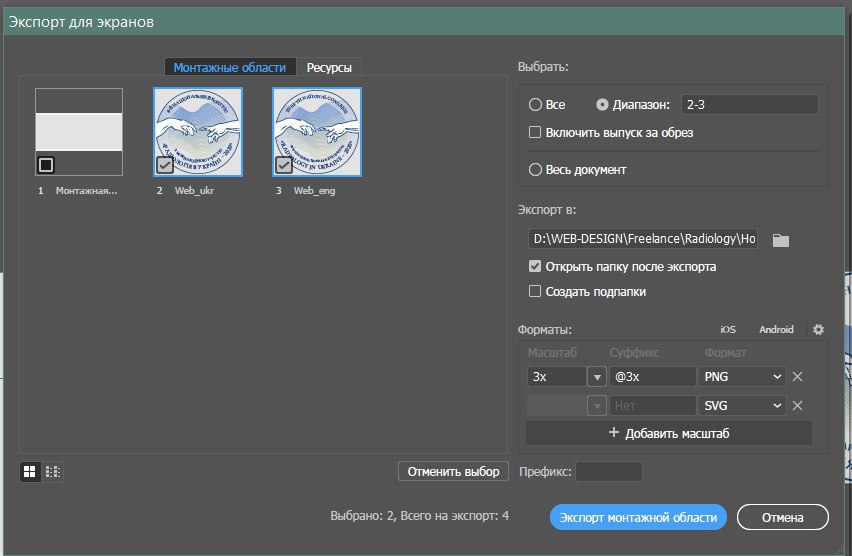Switch to 'Монтажные области' tab
Viewport: 852px width, 556px height.
click(x=230, y=67)
